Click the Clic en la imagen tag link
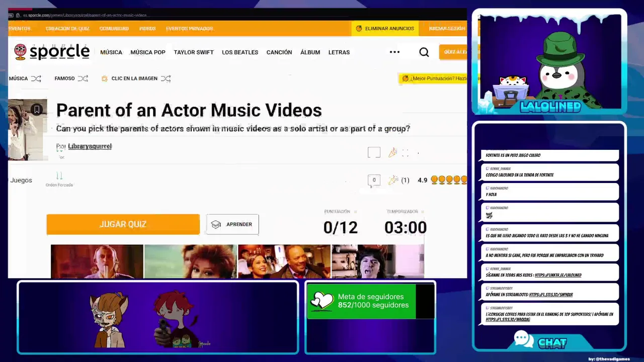 pyautogui.click(x=134, y=78)
